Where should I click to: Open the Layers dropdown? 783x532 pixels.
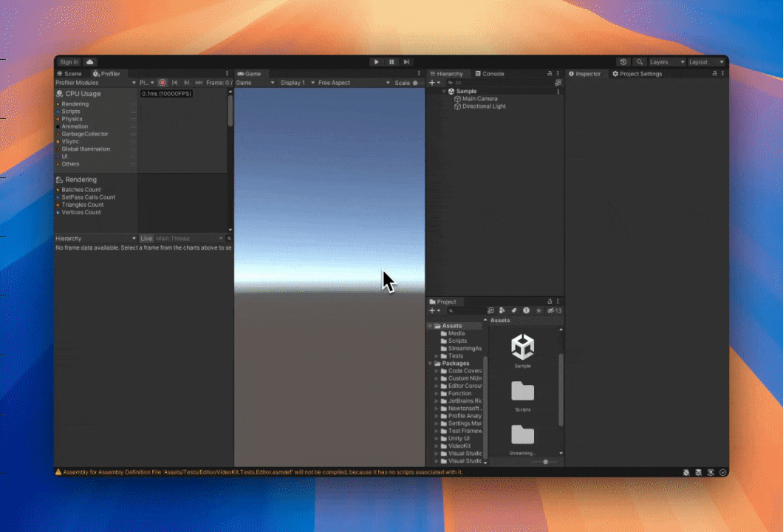pyautogui.click(x=666, y=62)
